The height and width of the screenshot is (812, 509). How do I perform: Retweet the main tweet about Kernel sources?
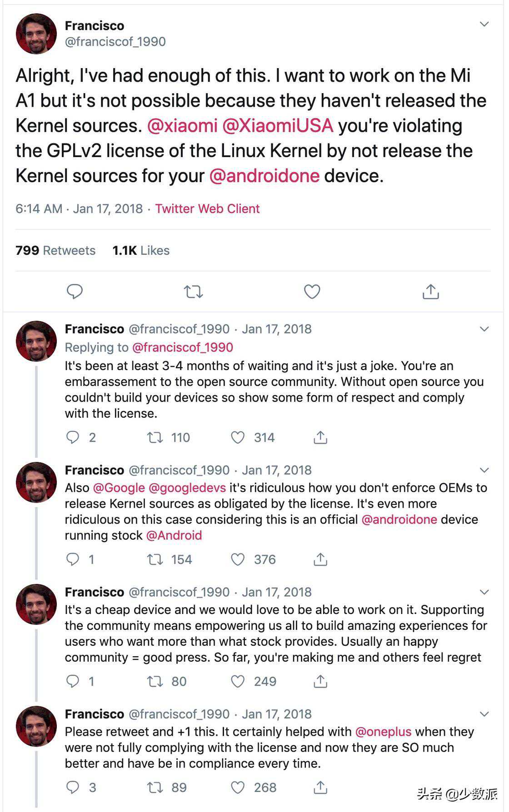point(193,292)
